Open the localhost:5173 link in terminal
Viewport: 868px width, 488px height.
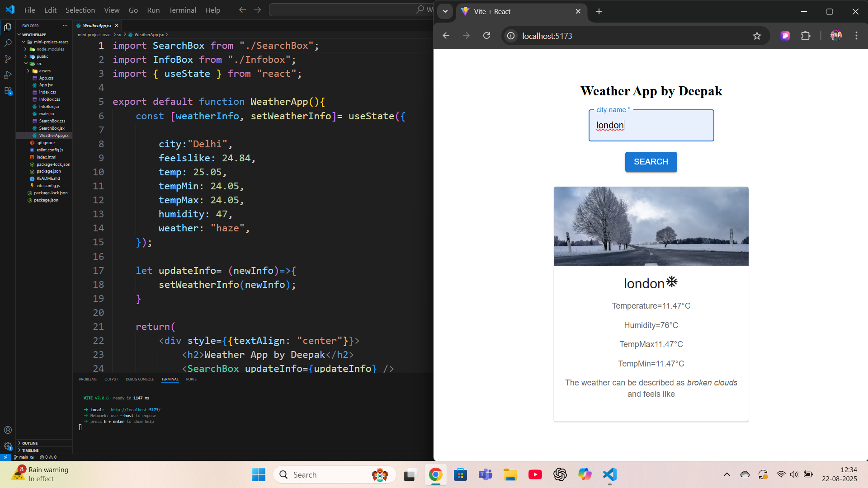tap(135, 410)
